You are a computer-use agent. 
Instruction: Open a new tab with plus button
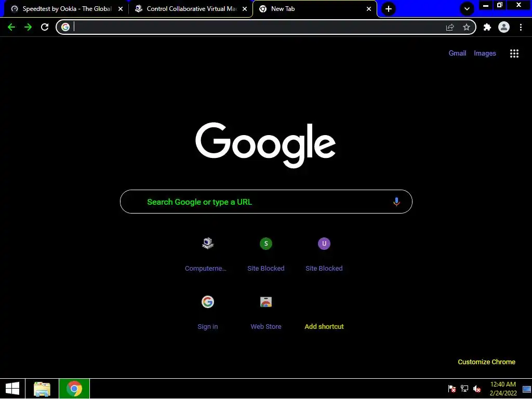(389, 9)
